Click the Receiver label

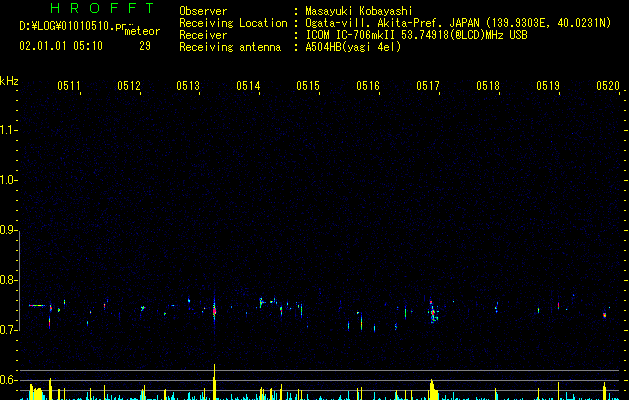[x=203, y=35]
